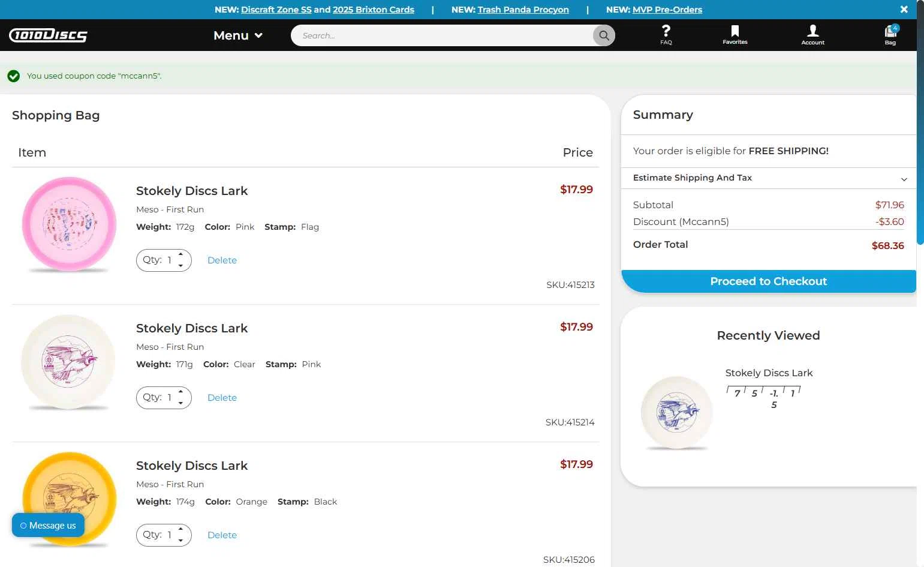The height and width of the screenshot is (567, 924).
Task: Open Stokely Discs Lark title, 174g item
Action: (192, 466)
